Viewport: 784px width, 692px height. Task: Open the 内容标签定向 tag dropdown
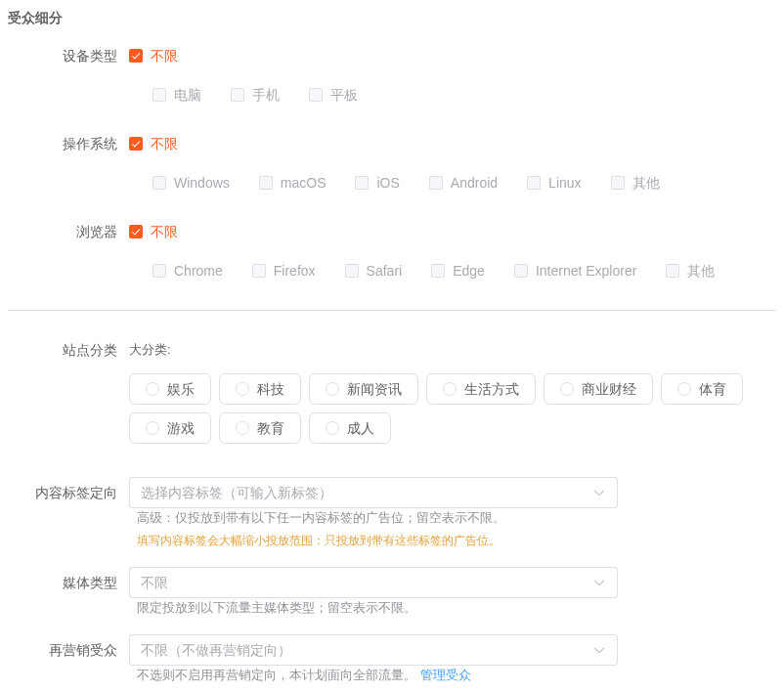click(373, 493)
